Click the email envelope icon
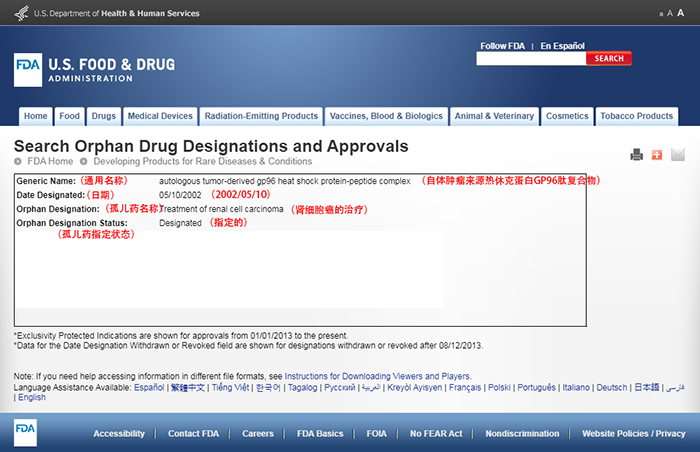This screenshot has width=700, height=452. coord(678,155)
